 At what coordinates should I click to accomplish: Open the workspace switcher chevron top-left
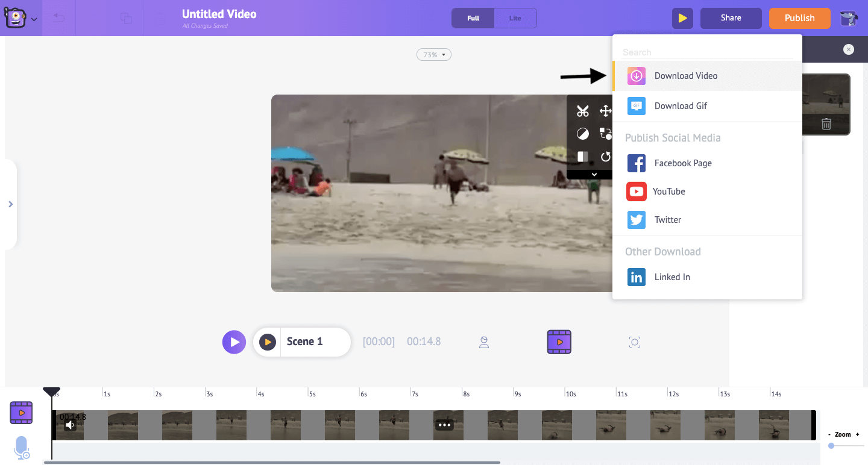tap(34, 19)
